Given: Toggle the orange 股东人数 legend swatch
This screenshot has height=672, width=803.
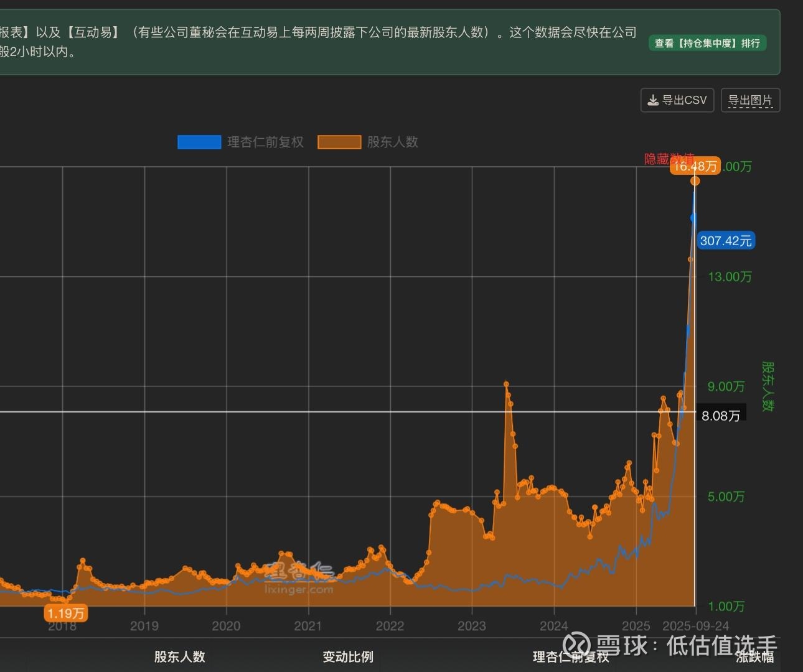Looking at the screenshot, I should tap(339, 142).
